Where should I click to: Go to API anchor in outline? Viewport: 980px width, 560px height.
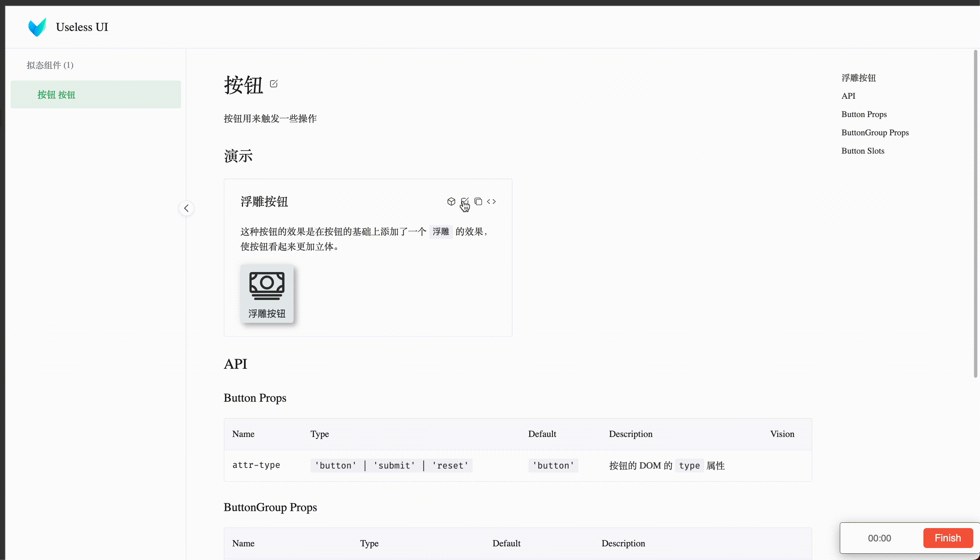pyautogui.click(x=848, y=96)
